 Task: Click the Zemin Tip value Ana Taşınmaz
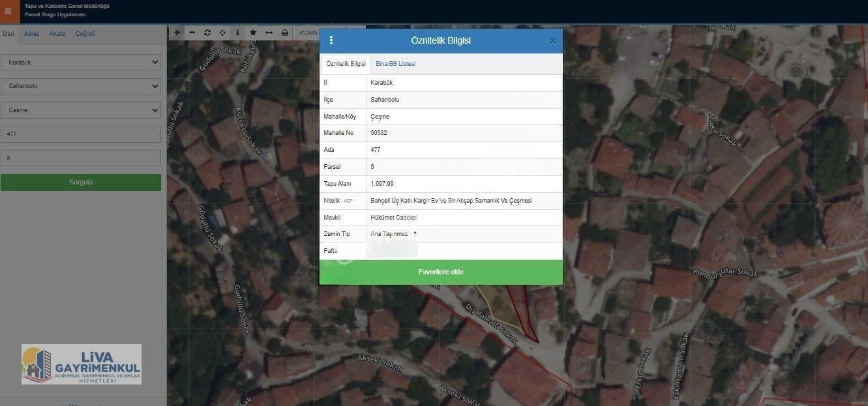[389, 234]
